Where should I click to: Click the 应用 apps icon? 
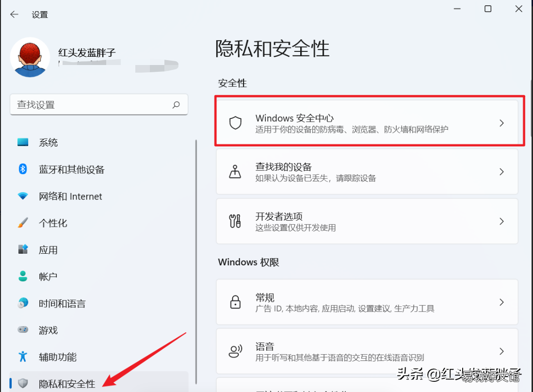23,249
